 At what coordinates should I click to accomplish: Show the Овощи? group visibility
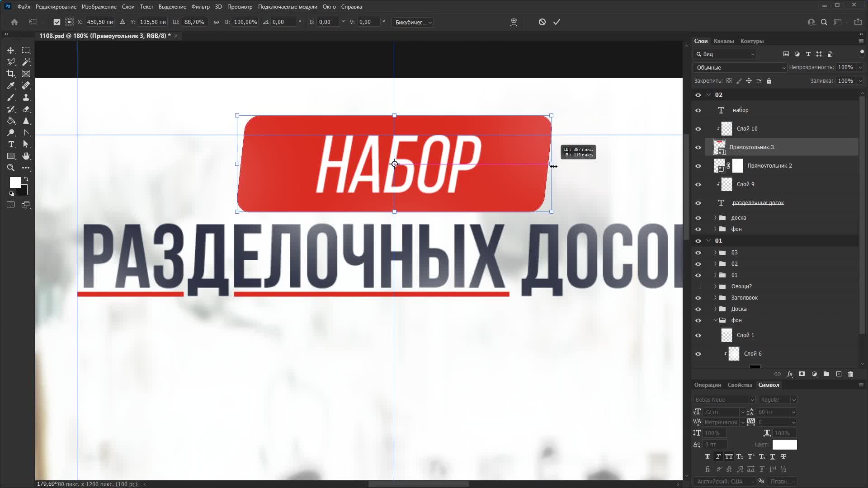(698, 286)
